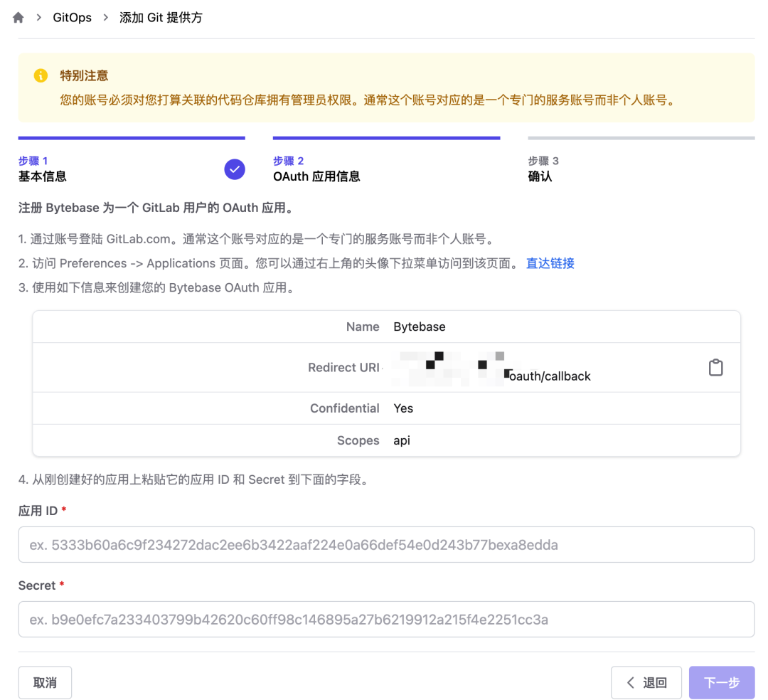Click the Bytebase name value
Image resolution: width=768 pixels, height=700 pixels.
[x=420, y=327]
